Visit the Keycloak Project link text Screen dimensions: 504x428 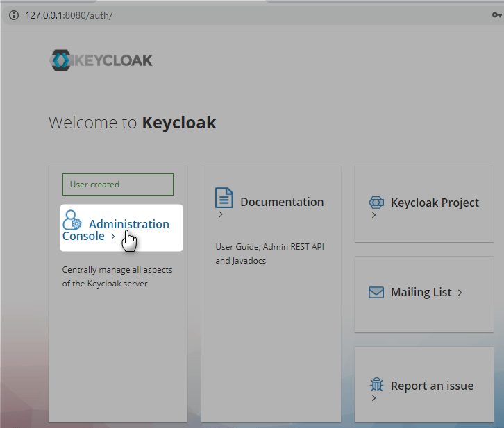pyautogui.click(x=435, y=203)
